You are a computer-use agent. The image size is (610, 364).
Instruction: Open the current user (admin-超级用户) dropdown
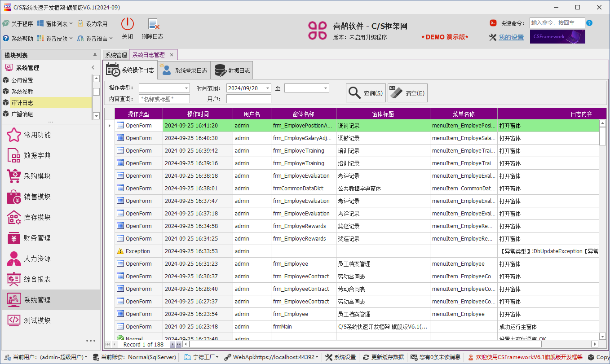click(45, 357)
